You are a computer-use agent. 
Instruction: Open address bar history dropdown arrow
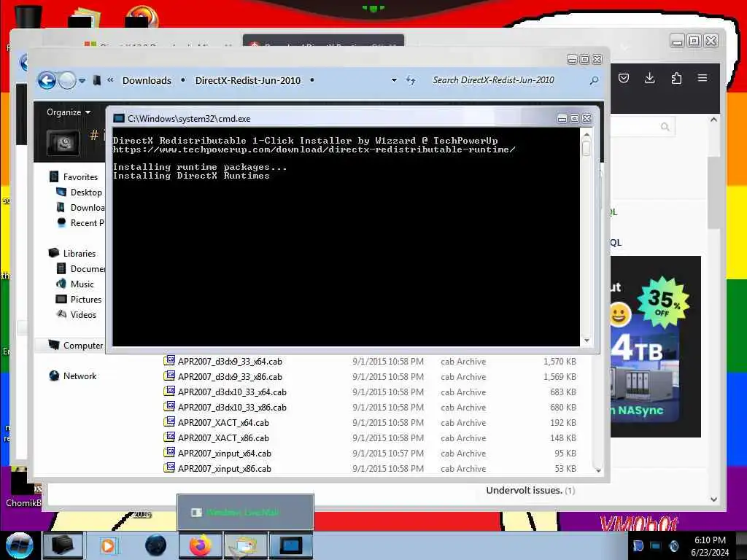coord(394,80)
